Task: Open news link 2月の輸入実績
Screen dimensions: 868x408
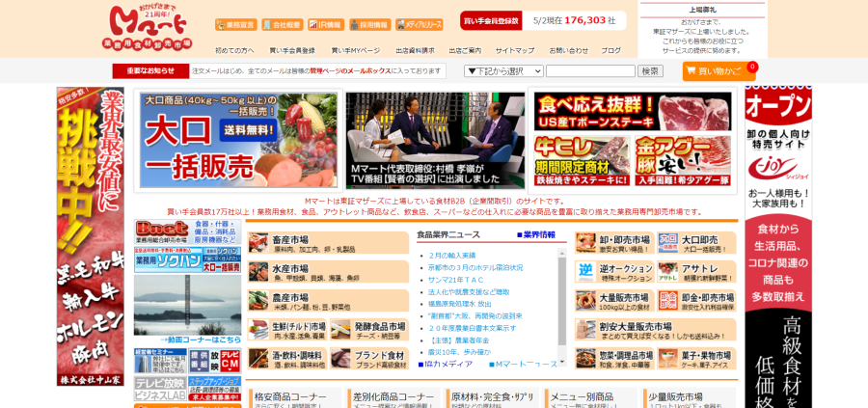Action: point(452,256)
